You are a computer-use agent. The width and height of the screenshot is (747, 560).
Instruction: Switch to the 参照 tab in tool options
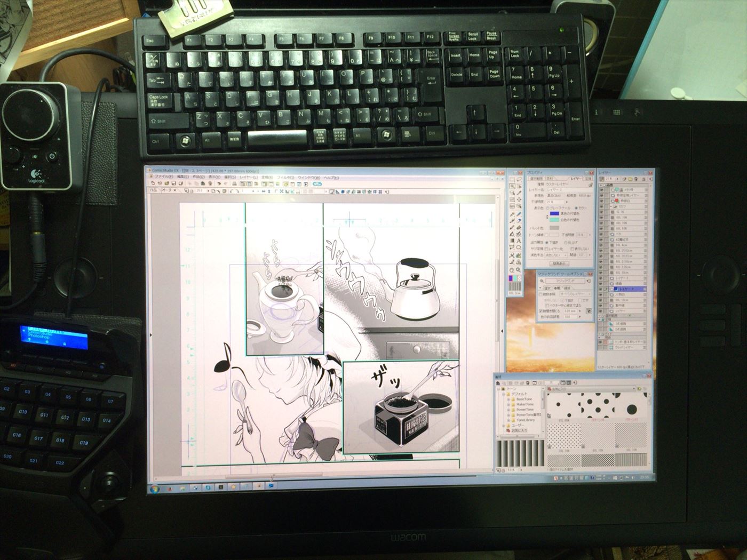(557, 287)
